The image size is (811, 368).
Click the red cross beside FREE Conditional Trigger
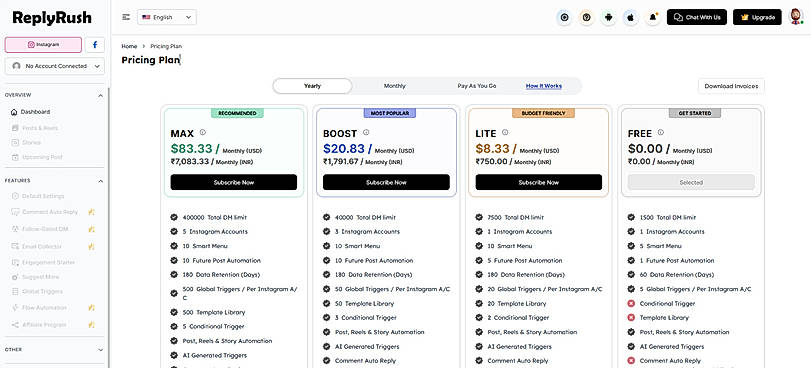631,303
